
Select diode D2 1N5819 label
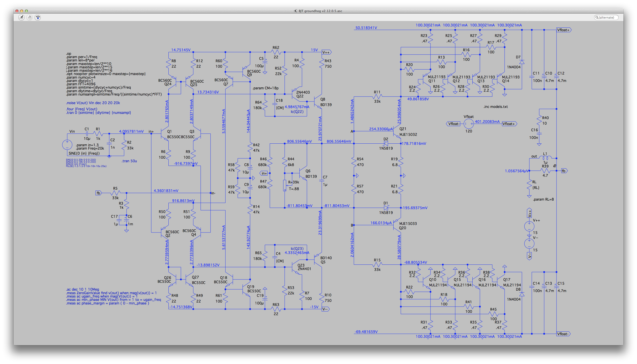(x=386, y=143)
